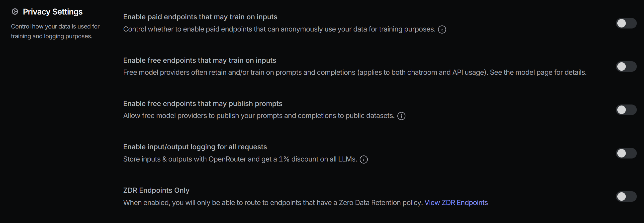Click the 'Store inputs & outputs with OpenRouter' text

point(240,159)
